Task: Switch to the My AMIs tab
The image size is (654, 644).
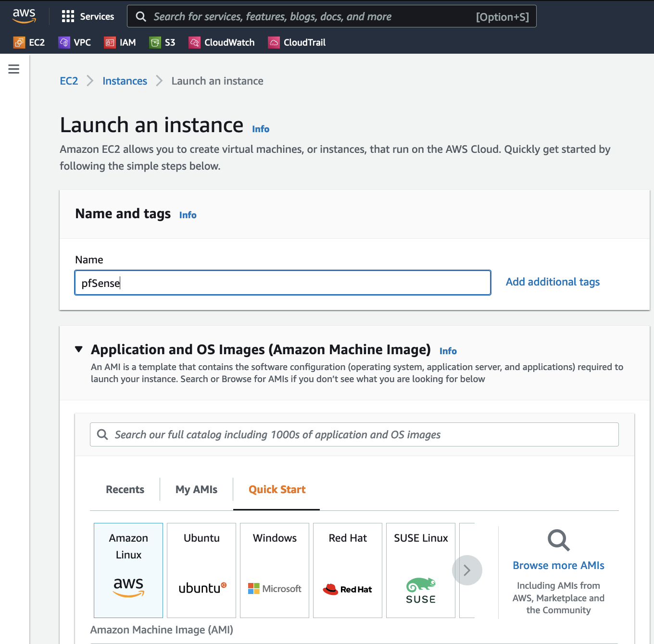Action: coord(196,489)
